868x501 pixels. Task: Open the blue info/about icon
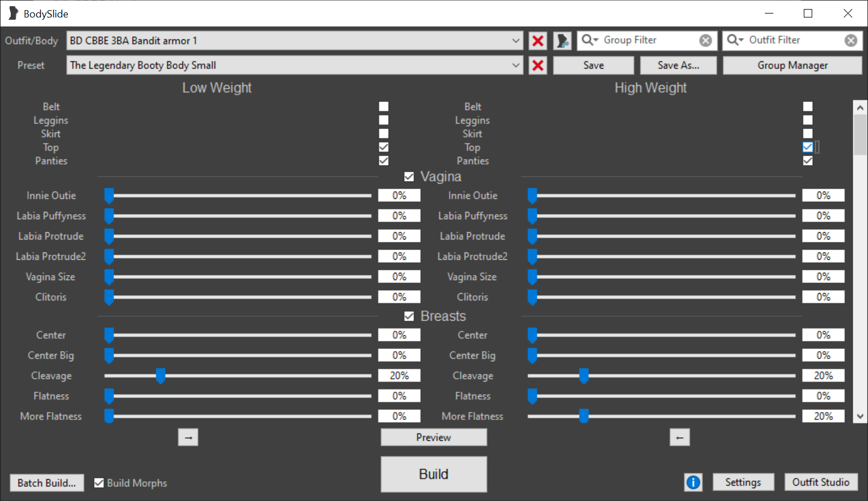(x=693, y=482)
